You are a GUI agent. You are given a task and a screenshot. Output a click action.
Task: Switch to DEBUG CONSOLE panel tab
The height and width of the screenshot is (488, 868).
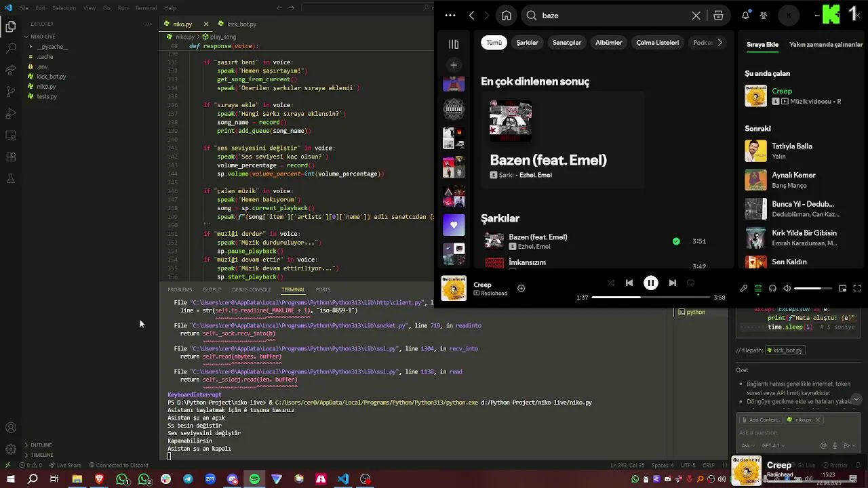(252, 289)
